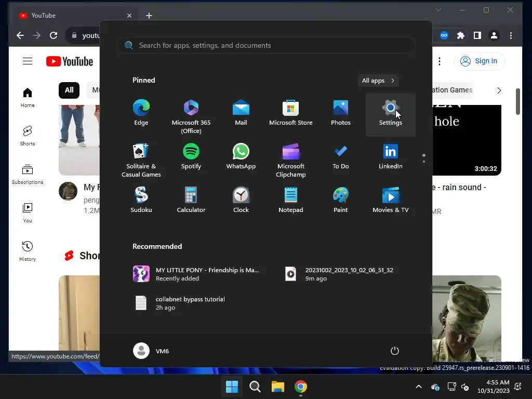The image size is (532, 399).
Task: Open YouTube hamburger guide menu
Action: [x=28, y=61]
